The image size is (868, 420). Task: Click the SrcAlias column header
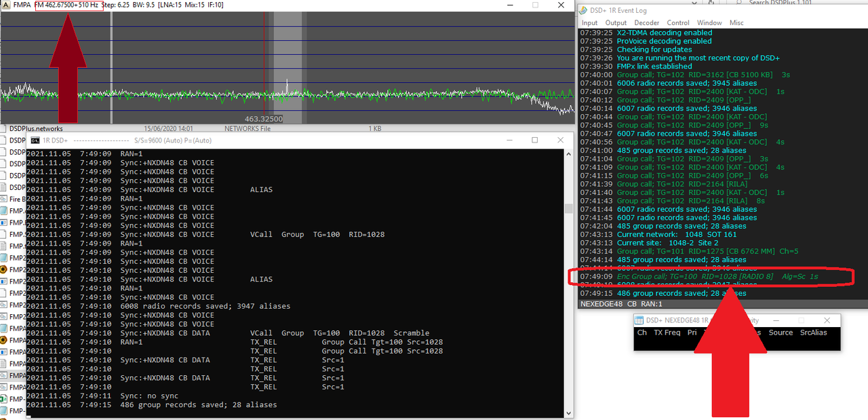[x=814, y=332]
